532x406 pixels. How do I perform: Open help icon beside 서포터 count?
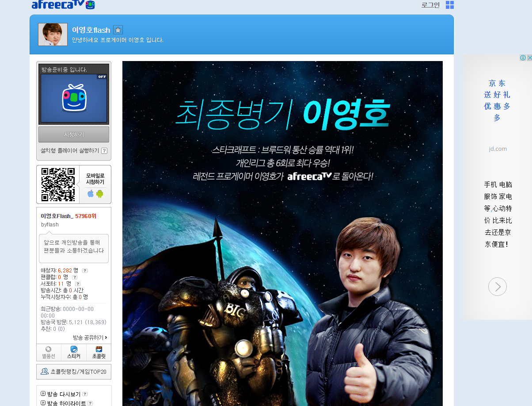tap(78, 284)
